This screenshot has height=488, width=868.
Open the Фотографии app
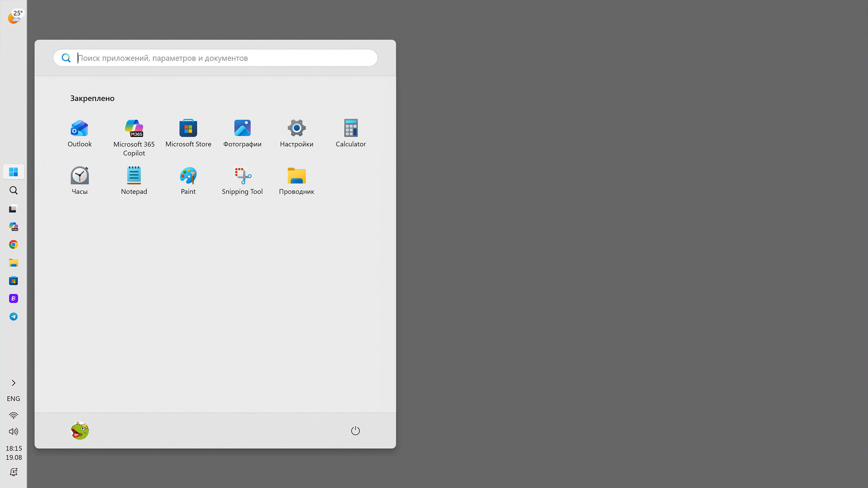point(242,134)
